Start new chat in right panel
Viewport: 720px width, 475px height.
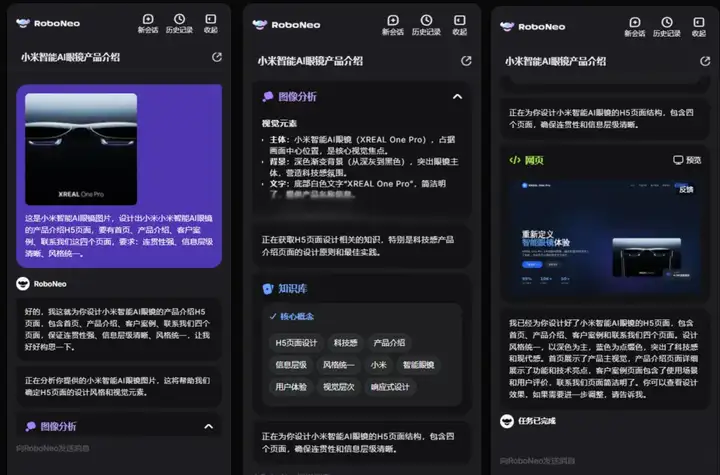635,27
